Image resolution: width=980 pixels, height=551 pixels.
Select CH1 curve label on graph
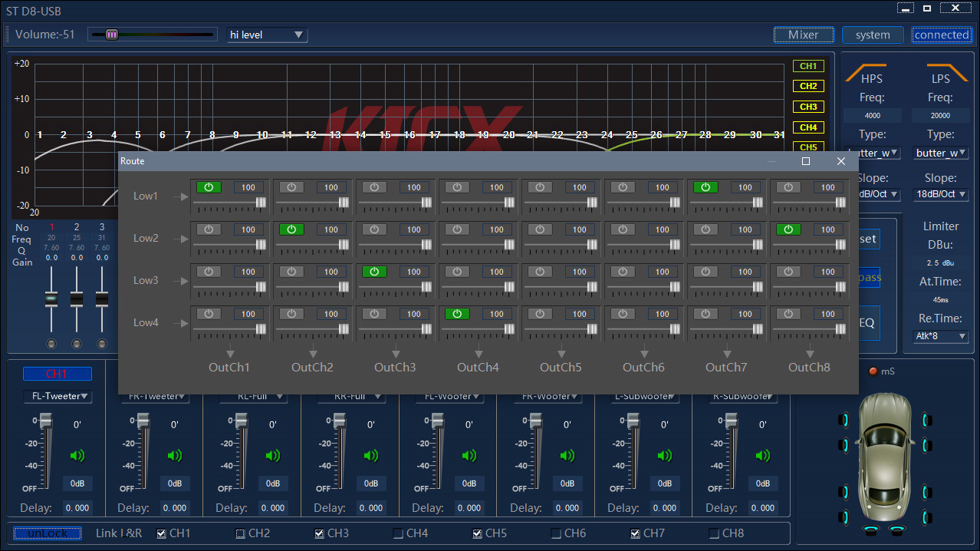(x=808, y=66)
